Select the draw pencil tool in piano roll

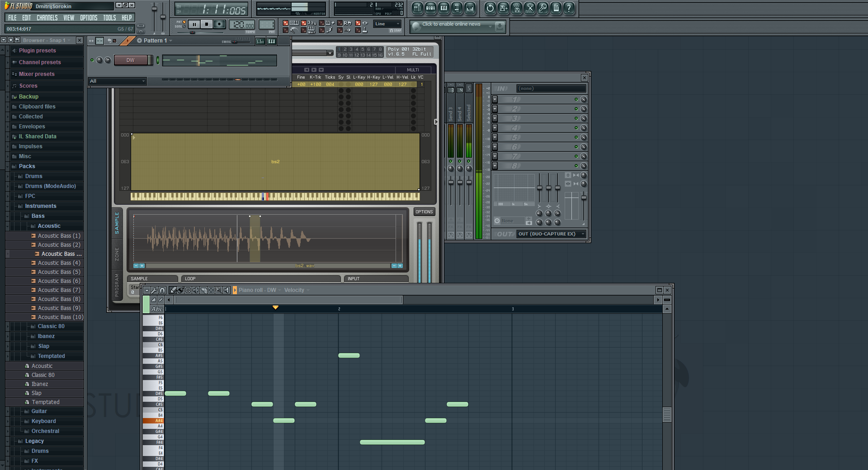173,290
